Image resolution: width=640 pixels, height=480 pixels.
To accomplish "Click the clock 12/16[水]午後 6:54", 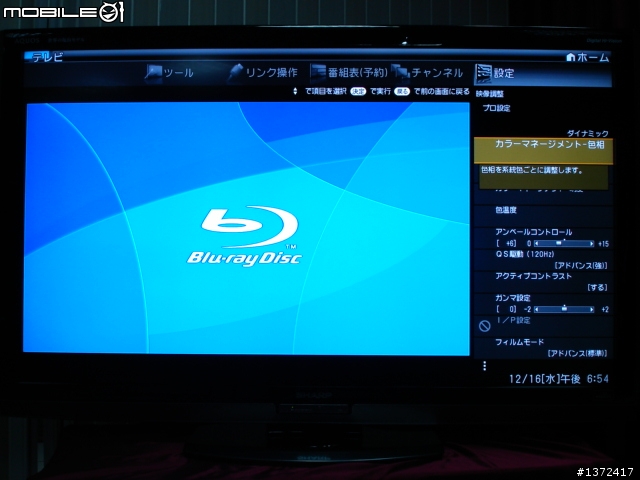I will click(558, 379).
